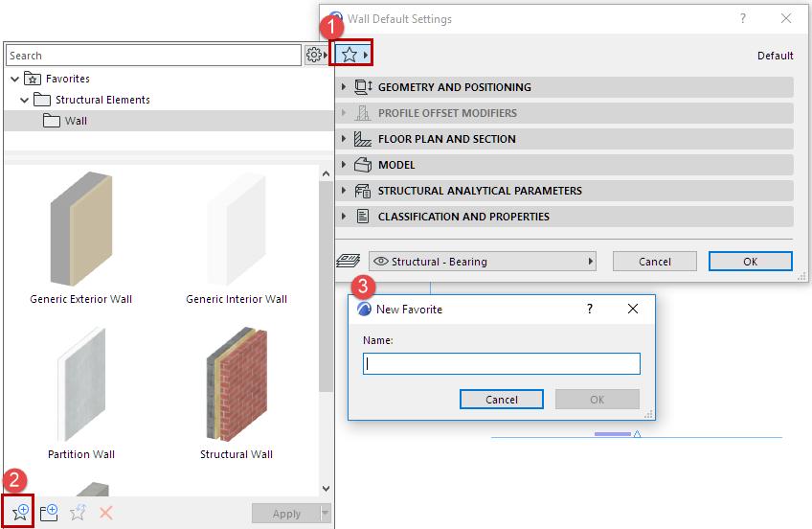The width and height of the screenshot is (812, 529).
Task: Click the help question mark in New Favorite dialog
Action: point(589,309)
